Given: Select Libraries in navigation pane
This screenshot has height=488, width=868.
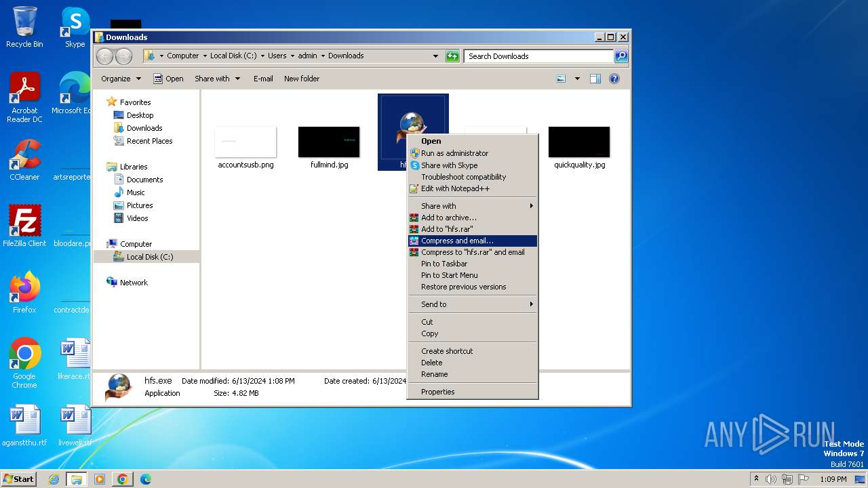Looking at the screenshot, I should coord(134,167).
